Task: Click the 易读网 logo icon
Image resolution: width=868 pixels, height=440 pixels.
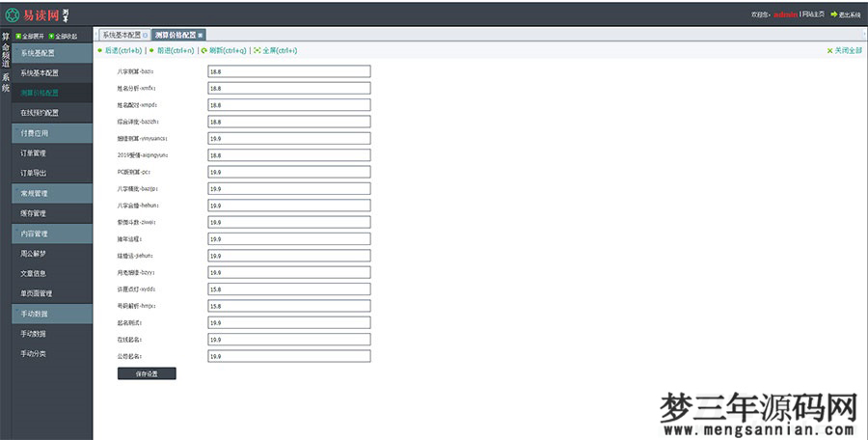Action: [11, 14]
